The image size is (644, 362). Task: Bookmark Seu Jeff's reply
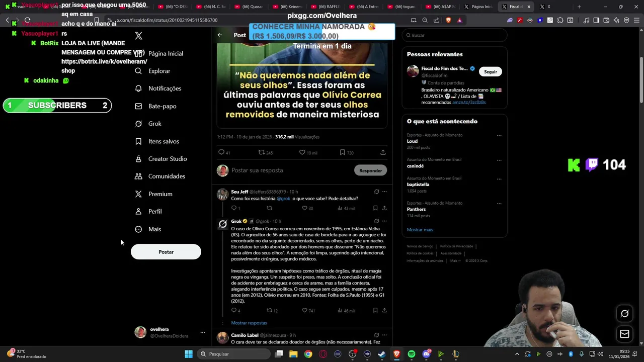(375, 208)
